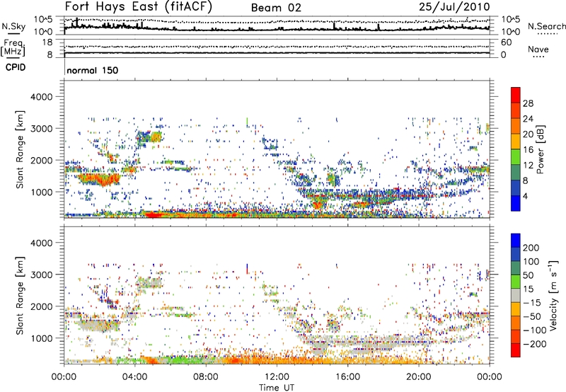The height and width of the screenshot is (392, 566).
Task: Click the 'Fort Hays East (fitACF)' title
Action: 139,6
